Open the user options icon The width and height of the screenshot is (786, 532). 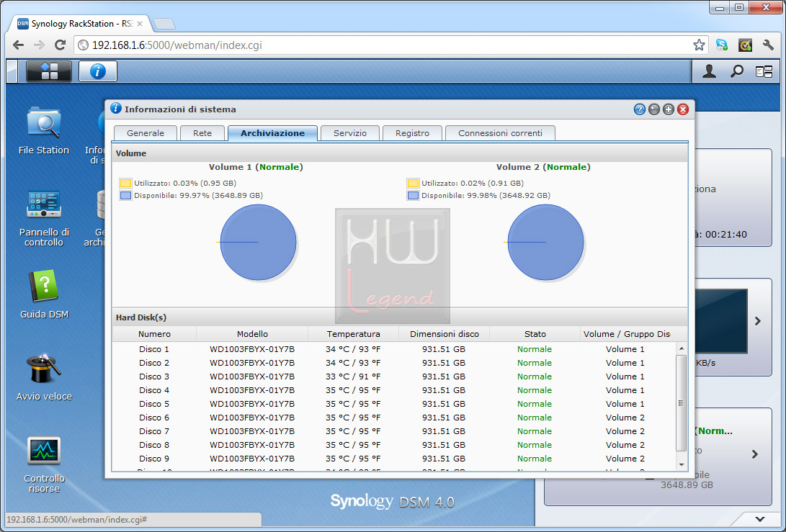tap(709, 72)
